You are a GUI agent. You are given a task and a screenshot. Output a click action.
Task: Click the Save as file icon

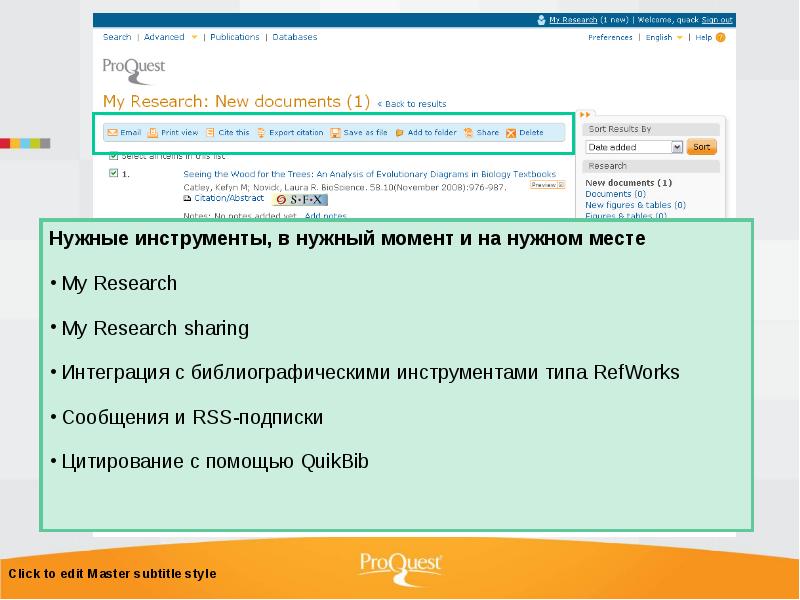pos(336,132)
